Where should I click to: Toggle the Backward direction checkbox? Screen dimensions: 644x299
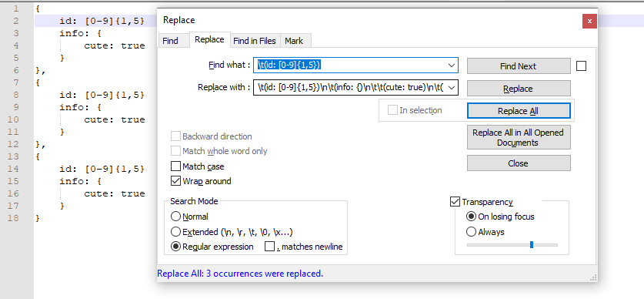[175, 136]
